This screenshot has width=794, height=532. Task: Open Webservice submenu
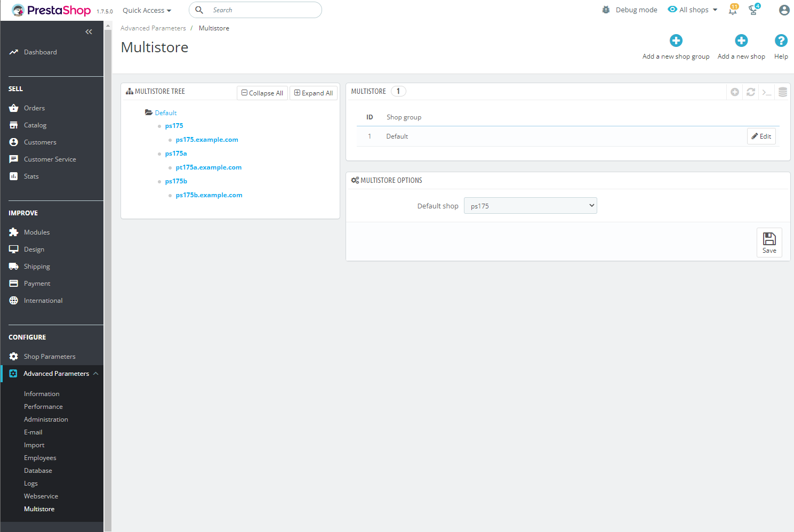[41, 496]
